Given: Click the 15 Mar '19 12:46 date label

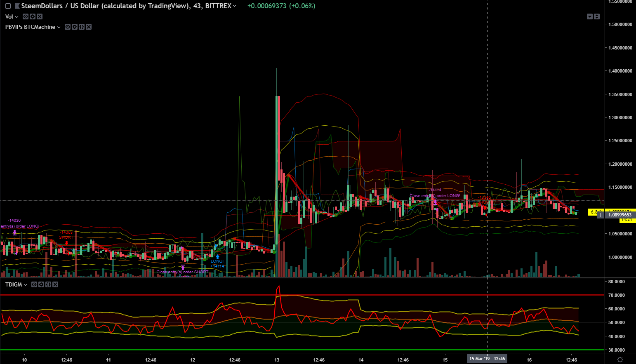Looking at the screenshot, I should [x=487, y=359].
